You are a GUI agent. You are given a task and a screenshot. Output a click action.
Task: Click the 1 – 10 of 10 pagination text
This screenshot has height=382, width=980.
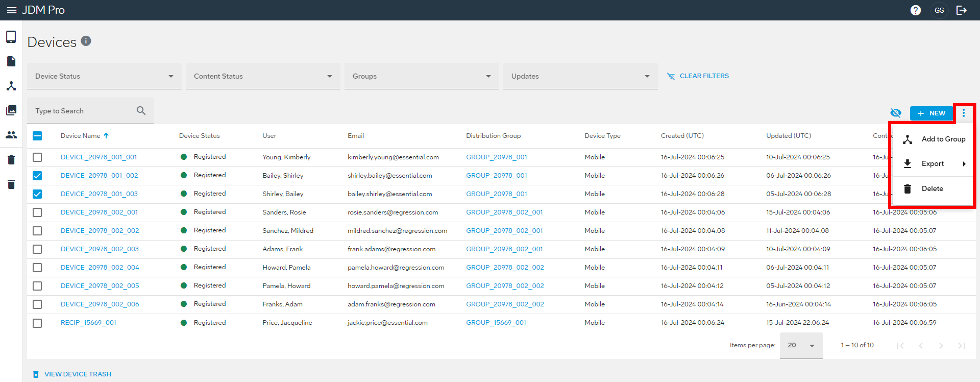tap(857, 345)
